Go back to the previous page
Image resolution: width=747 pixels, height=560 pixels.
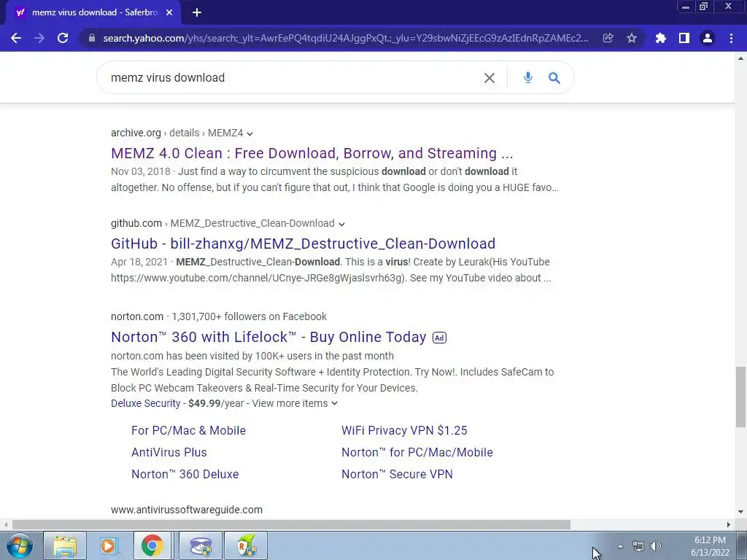coord(16,38)
